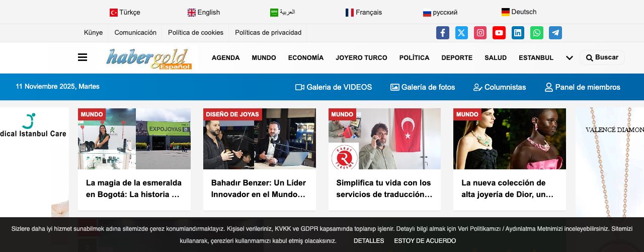
Task: Switch language to English
Action: pyautogui.click(x=204, y=12)
